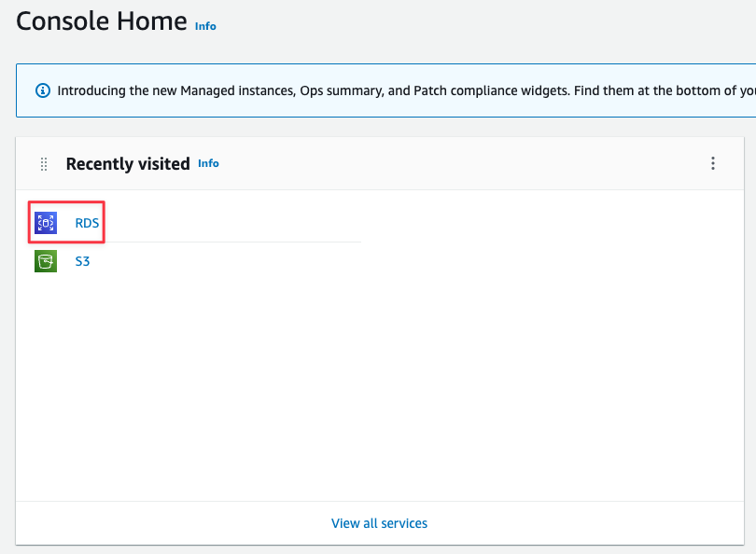
Task: Click the Recently visited widget heading text
Action: click(128, 164)
